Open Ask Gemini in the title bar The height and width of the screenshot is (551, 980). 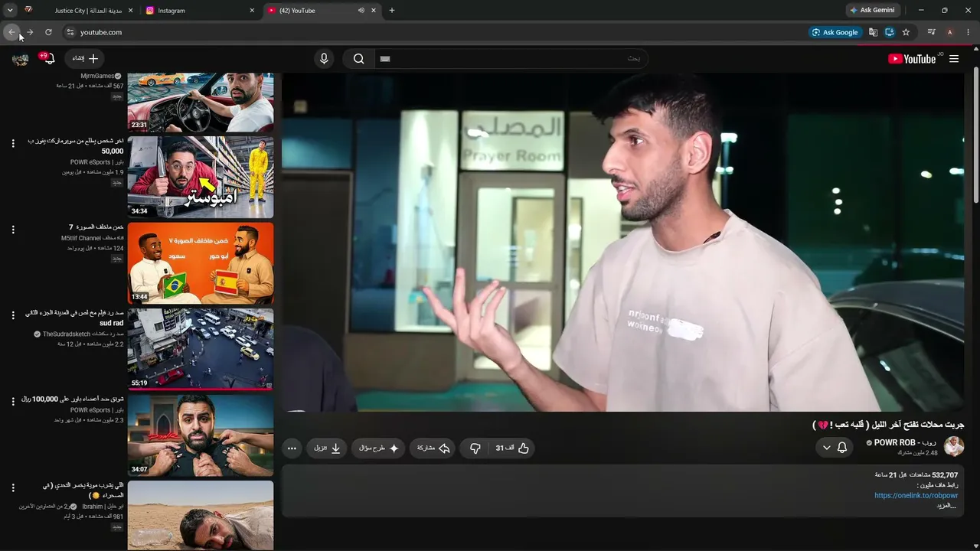click(873, 11)
